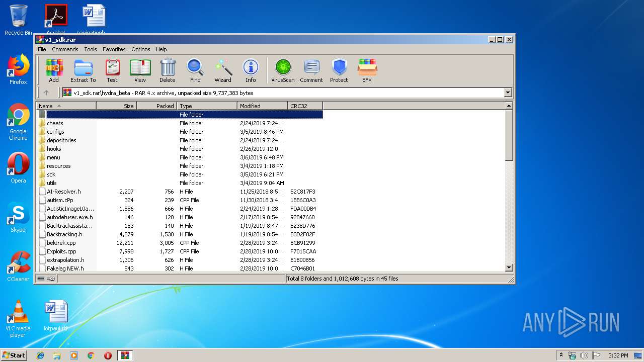644x362 pixels.
Task: Select the Backtracking.h file
Action: 180,234
